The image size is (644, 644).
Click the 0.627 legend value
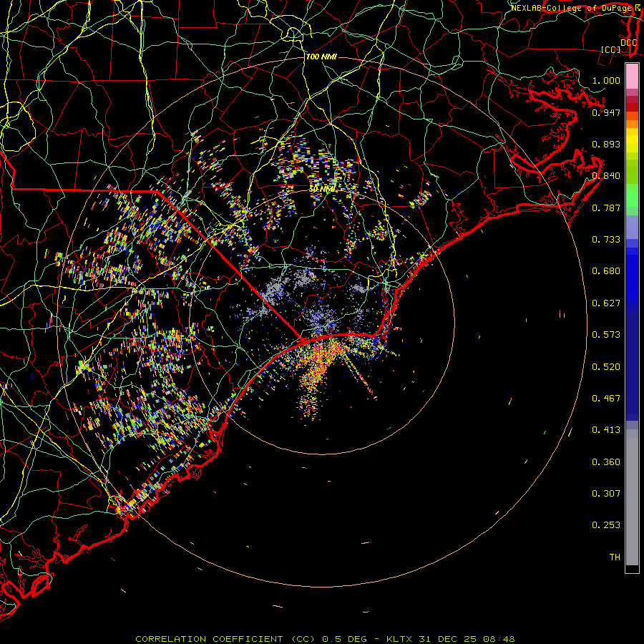pyautogui.click(x=606, y=303)
